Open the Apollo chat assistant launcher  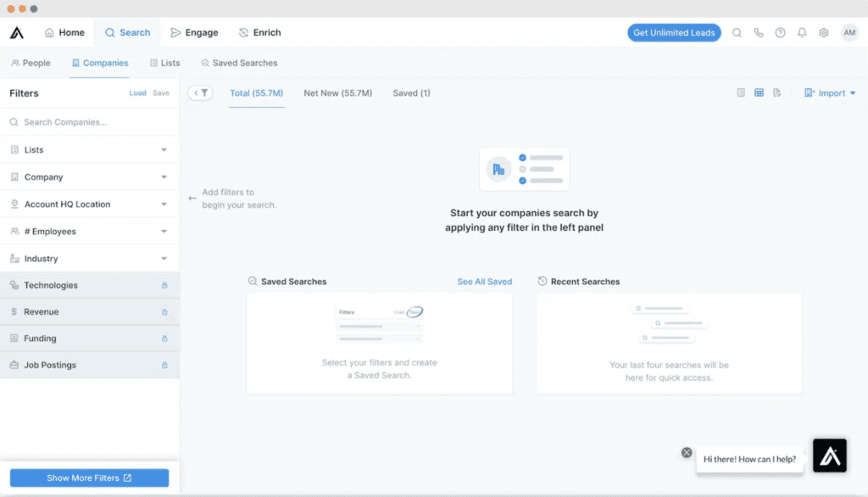829,455
